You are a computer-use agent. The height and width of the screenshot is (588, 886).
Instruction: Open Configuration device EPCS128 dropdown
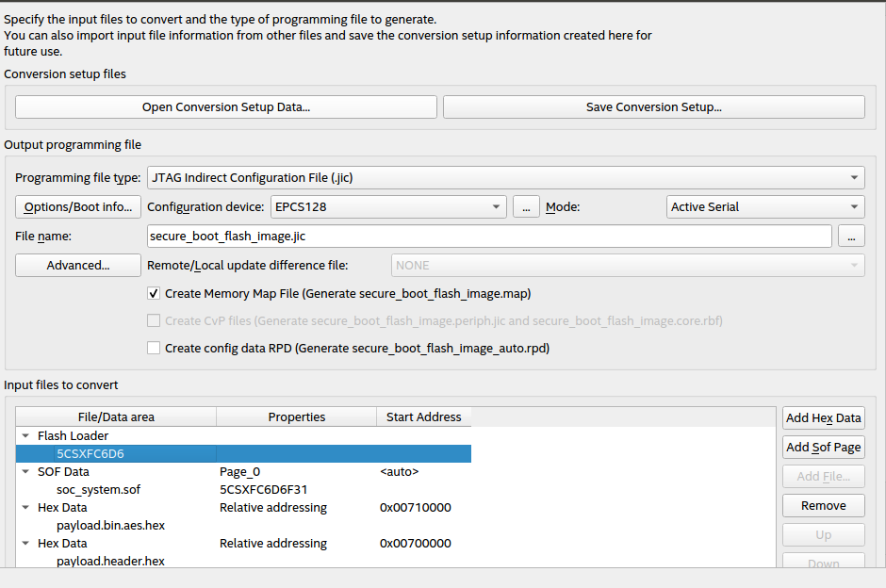coord(388,207)
